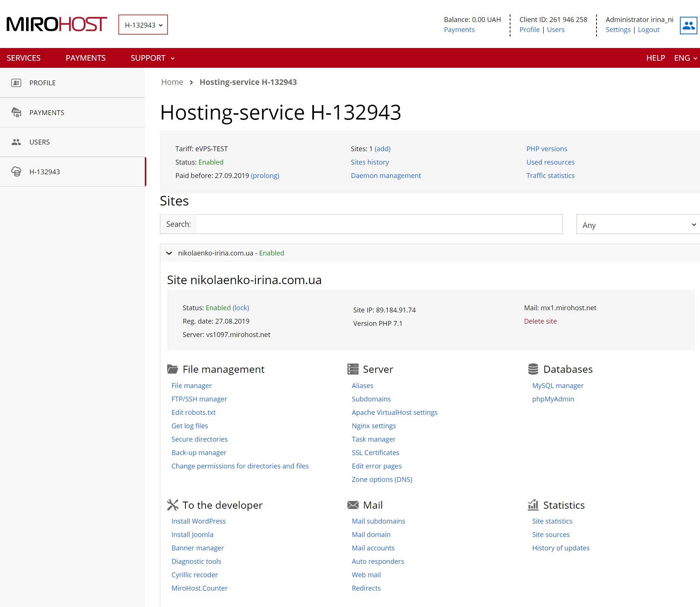This screenshot has width=700, height=607.
Task: Open the Services menu
Action: pyautogui.click(x=23, y=58)
